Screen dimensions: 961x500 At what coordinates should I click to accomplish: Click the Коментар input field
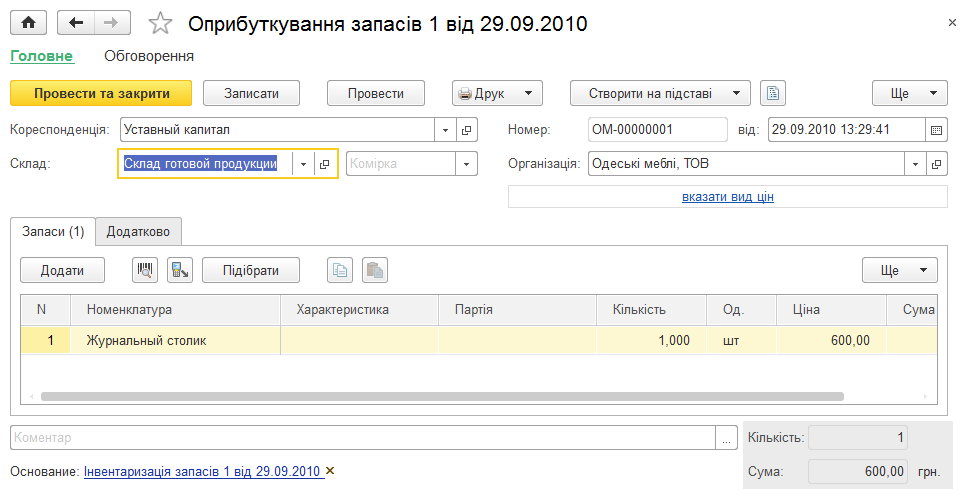363,438
